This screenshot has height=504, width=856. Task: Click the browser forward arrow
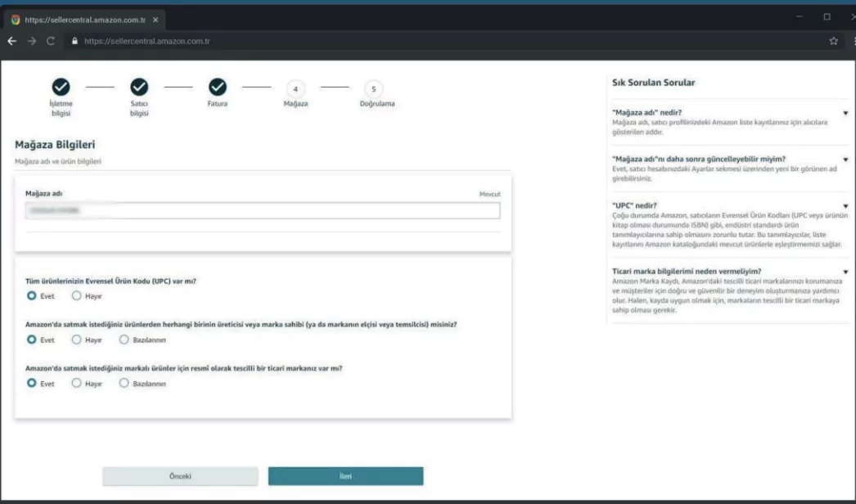pos(32,41)
